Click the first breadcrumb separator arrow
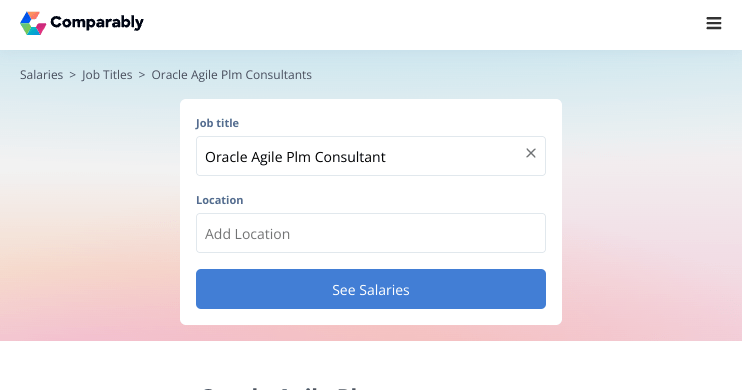This screenshot has height=390, width=742. tap(72, 75)
